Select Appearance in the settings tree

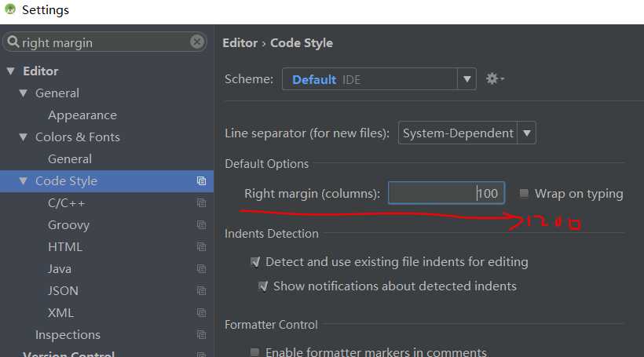click(x=82, y=115)
